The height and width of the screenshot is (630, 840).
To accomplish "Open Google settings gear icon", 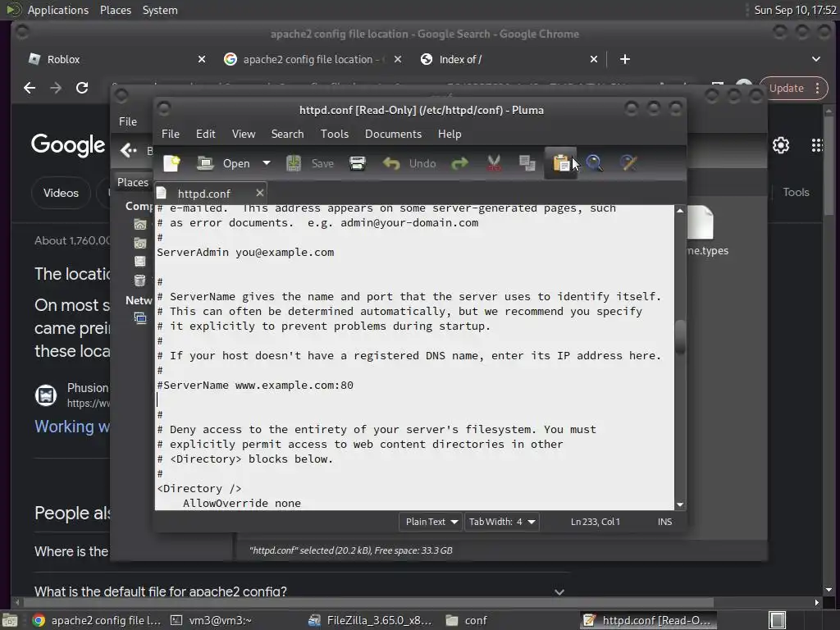I will (781, 145).
